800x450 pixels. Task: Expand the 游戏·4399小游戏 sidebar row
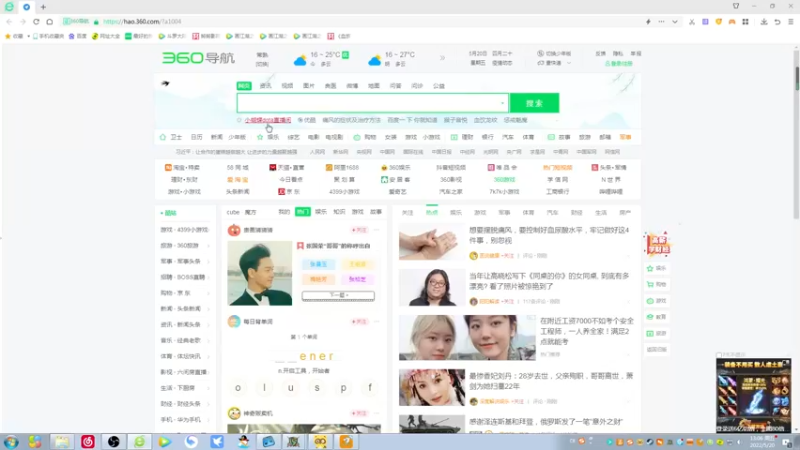click(185, 230)
